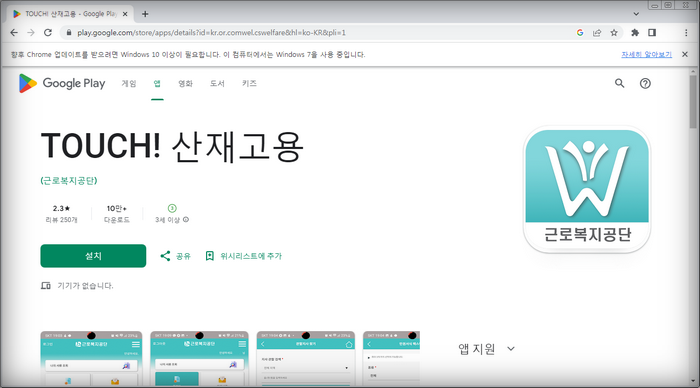Viewport: 700px width, 388px height.
Task: Click the 3세 이상 rating badge
Action: [x=172, y=208]
